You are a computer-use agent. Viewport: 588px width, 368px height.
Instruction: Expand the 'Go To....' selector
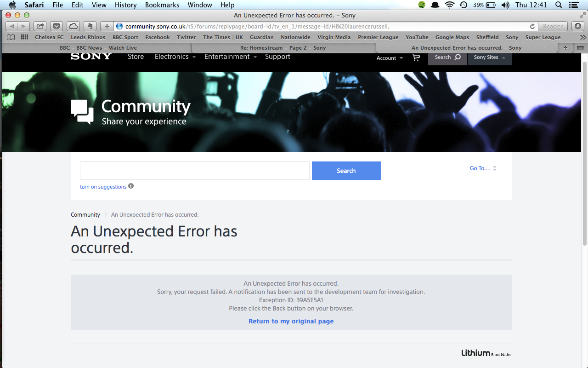pyautogui.click(x=483, y=168)
